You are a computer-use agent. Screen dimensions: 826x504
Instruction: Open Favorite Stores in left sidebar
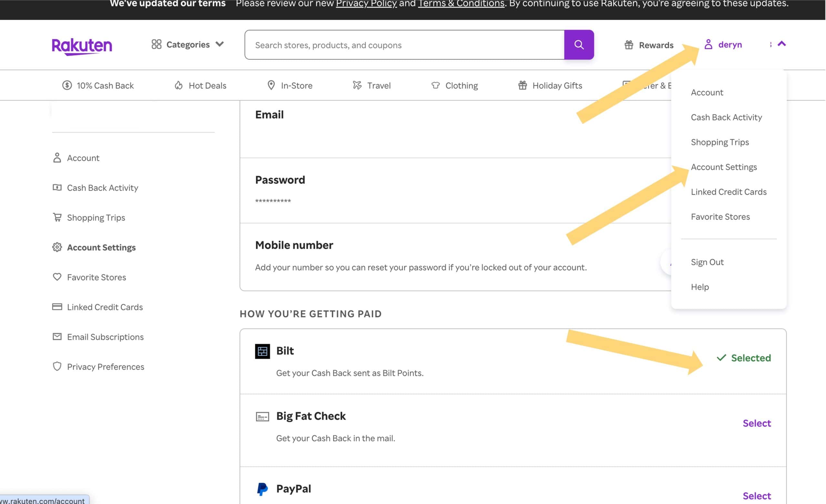96,277
